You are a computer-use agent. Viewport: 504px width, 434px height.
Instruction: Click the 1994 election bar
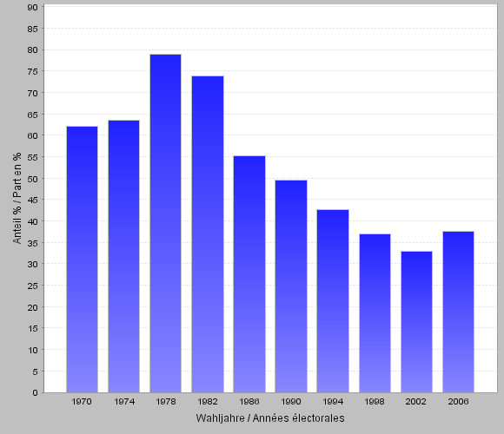(x=333, y=301)
